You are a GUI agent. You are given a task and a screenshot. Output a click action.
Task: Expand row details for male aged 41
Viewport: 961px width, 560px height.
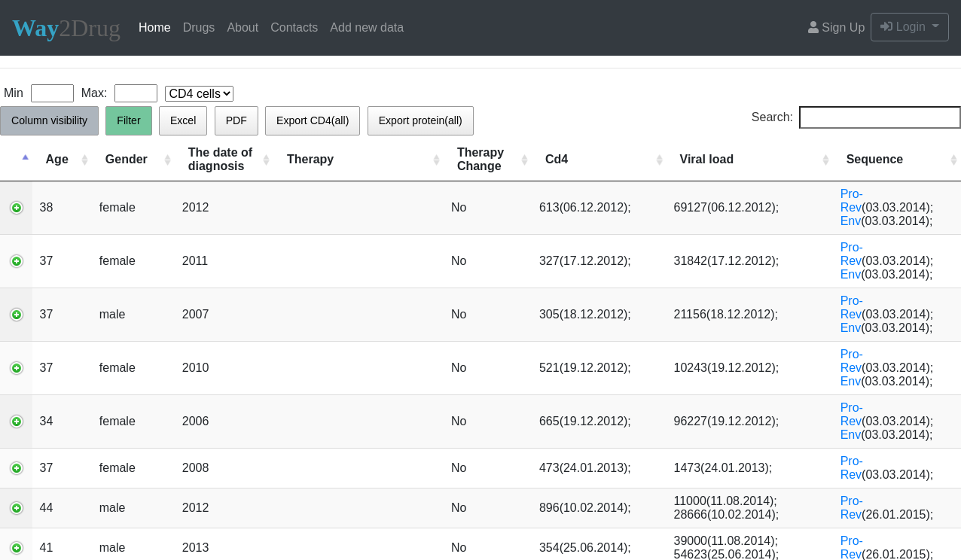(x=17, y=548)
